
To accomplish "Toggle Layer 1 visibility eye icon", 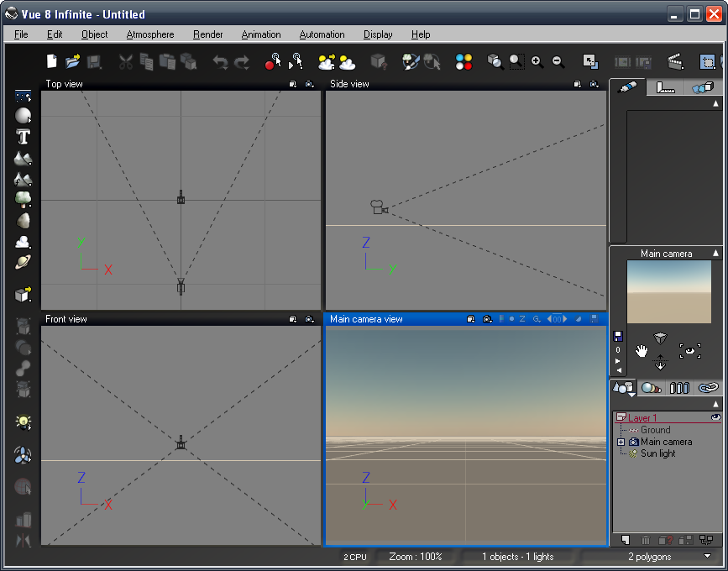I will click(x=715, y=417).
